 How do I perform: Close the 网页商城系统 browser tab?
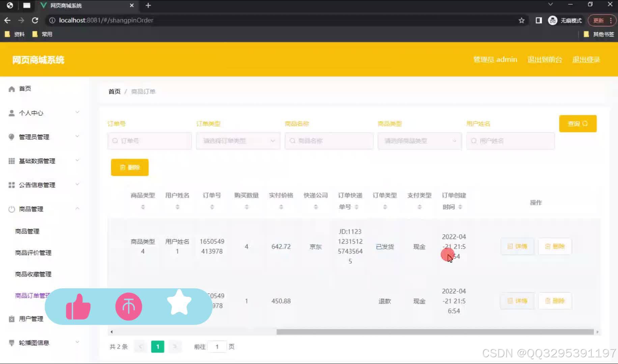(x=132, y=5)
